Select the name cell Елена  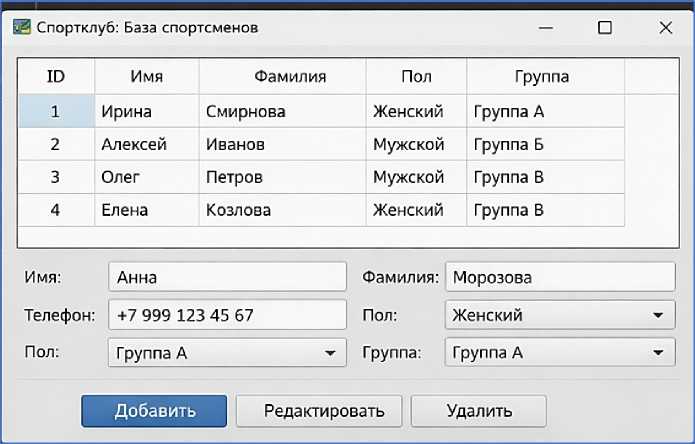click(x=147, y=210)
